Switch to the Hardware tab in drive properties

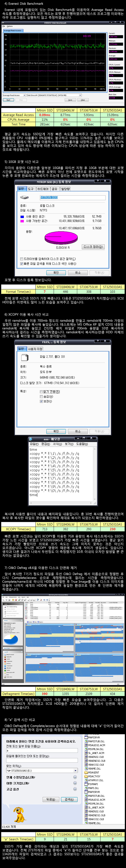tap(43, 189)
